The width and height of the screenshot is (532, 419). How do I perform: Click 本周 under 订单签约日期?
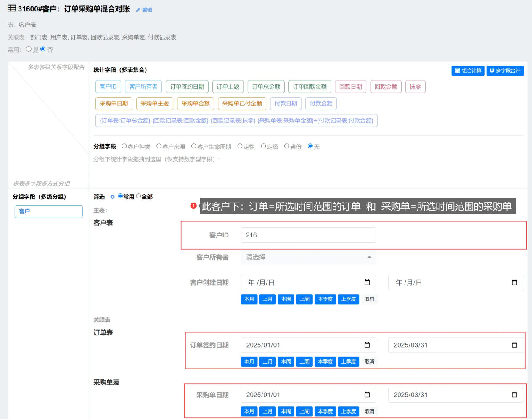[x=286, y=361]
